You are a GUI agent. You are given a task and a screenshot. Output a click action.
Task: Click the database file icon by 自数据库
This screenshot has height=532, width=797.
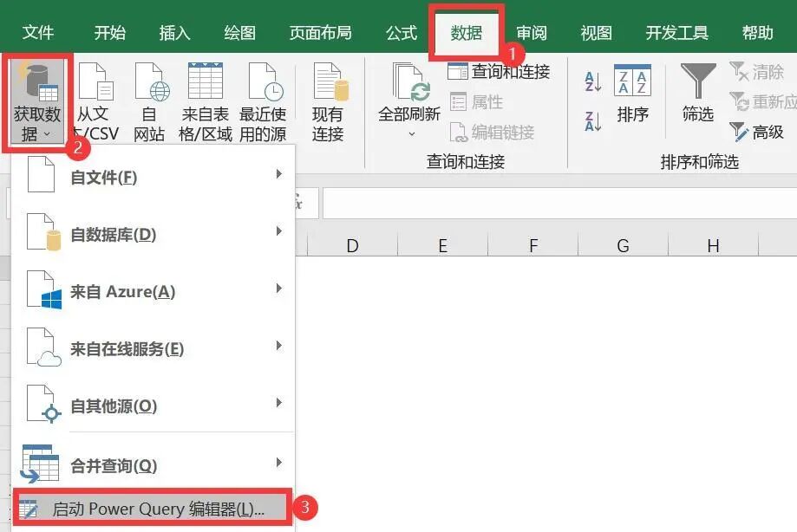43,232
